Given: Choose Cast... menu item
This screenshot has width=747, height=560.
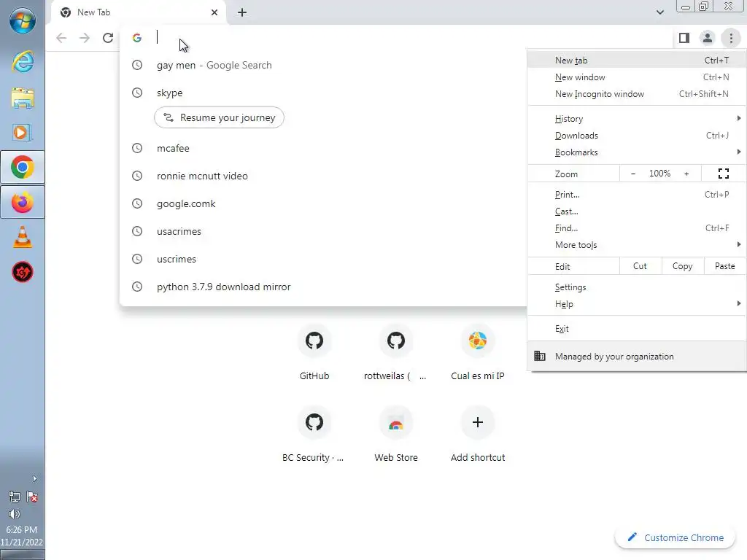Looking at the screenshot, I should tap(636, 211).
